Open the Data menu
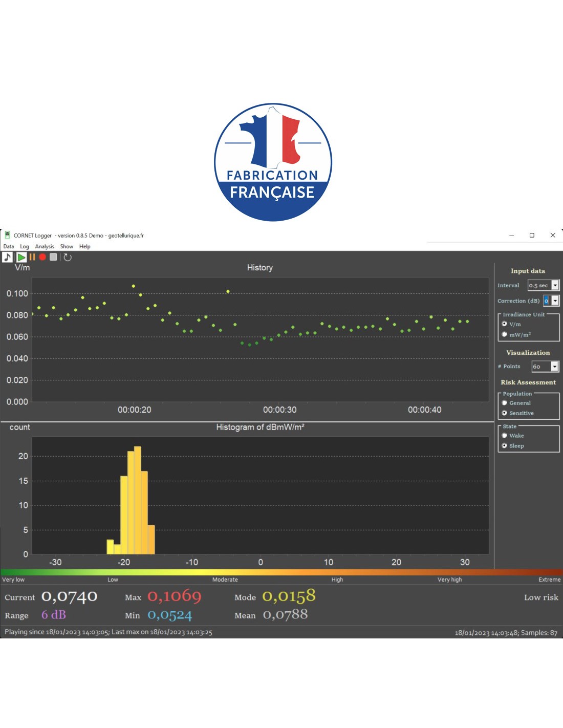The image size is (563, 728). pos(9,246)
